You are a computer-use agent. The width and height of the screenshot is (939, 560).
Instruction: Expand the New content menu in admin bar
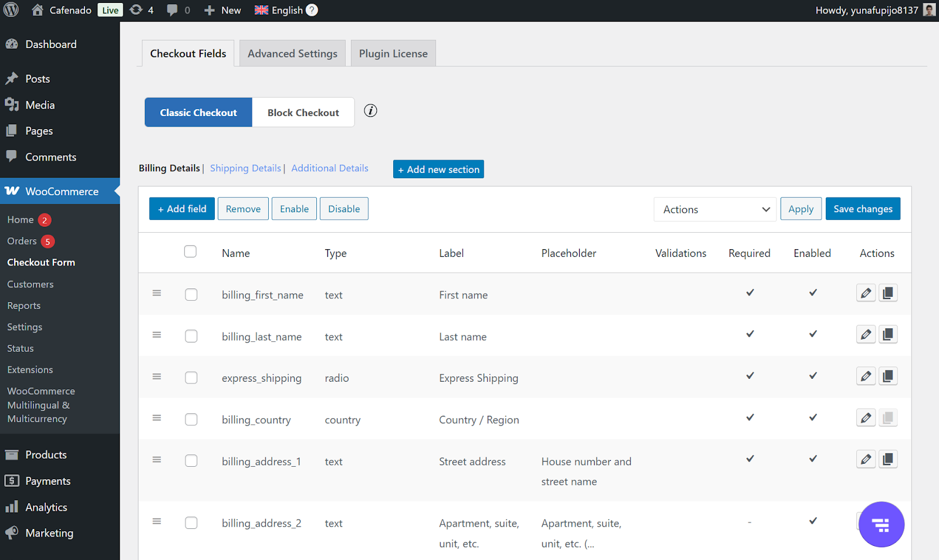pyautogui.click(x=222, y=10)
